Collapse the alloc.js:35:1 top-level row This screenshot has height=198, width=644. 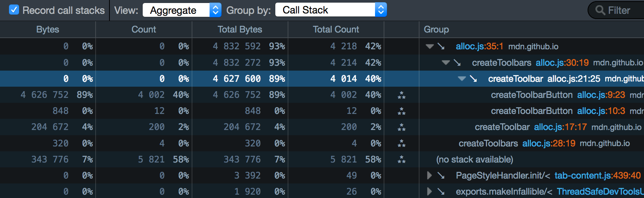(x=430, y=46)
